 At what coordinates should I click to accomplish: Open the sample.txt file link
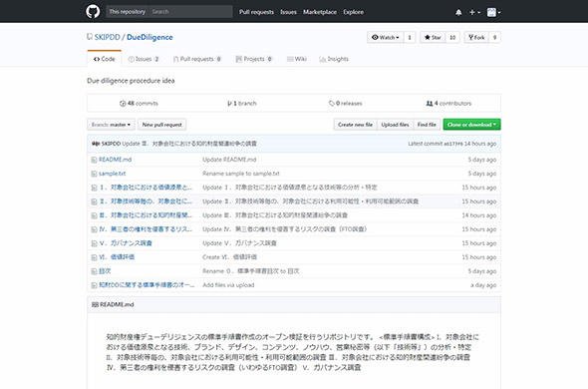coord(113,174)
